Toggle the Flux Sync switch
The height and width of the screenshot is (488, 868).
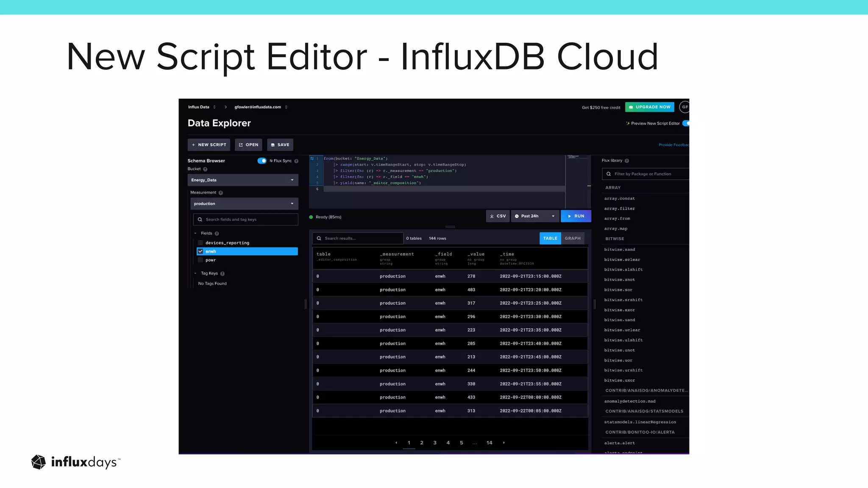click(262, 161)
